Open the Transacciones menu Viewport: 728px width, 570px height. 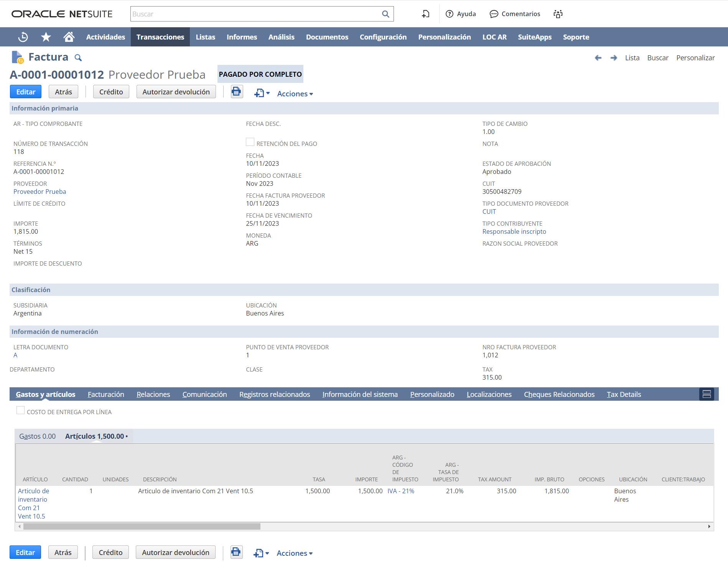click(160, 37)
